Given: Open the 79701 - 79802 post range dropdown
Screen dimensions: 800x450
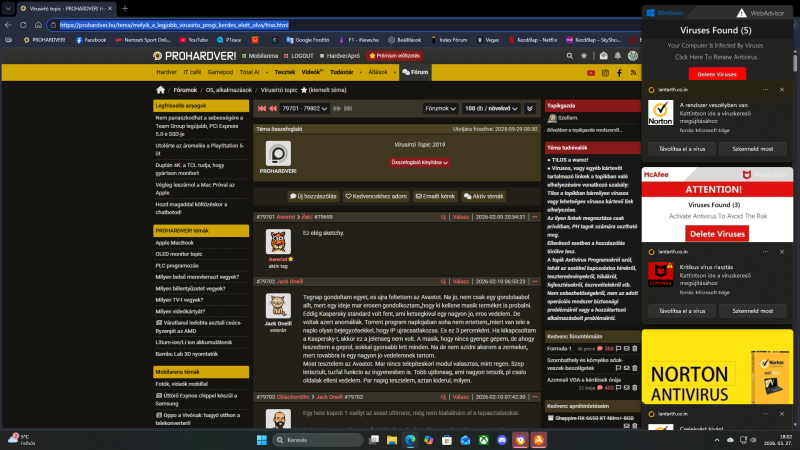Looking at the screenshot, I should coord(305,108).
